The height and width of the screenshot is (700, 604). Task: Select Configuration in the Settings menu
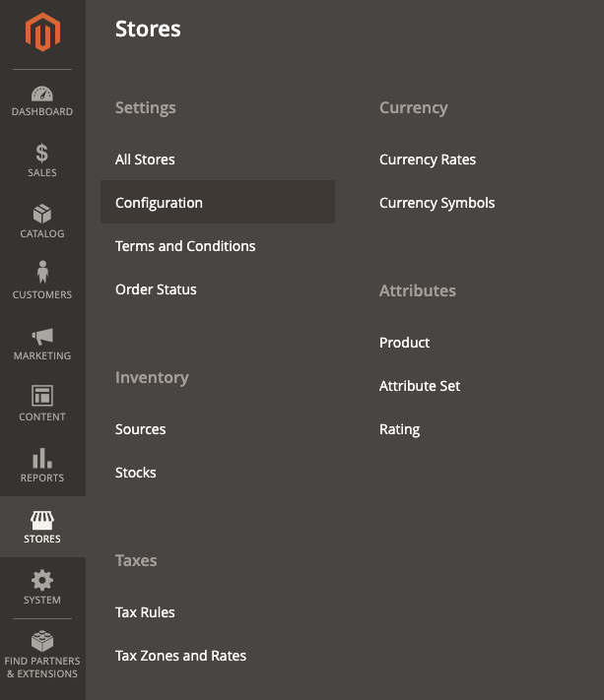[x=159, y=203]
